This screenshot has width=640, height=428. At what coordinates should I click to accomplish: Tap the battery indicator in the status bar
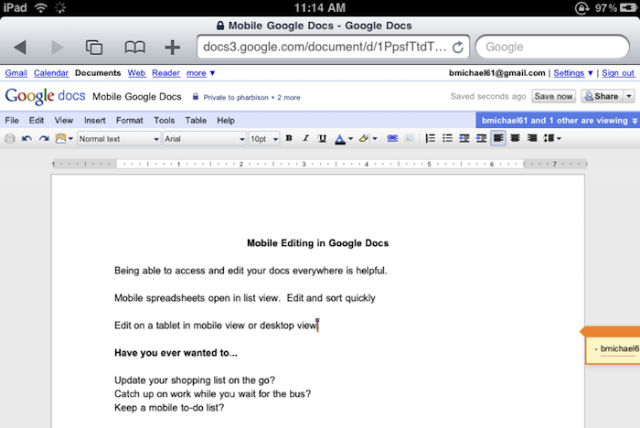coord(628,8)
